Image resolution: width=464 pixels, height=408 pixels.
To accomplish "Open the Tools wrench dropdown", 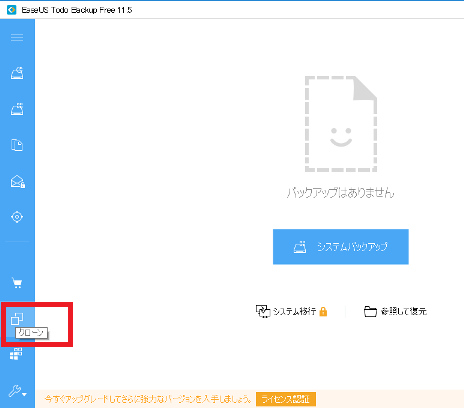I will click(x=17, y=391).
